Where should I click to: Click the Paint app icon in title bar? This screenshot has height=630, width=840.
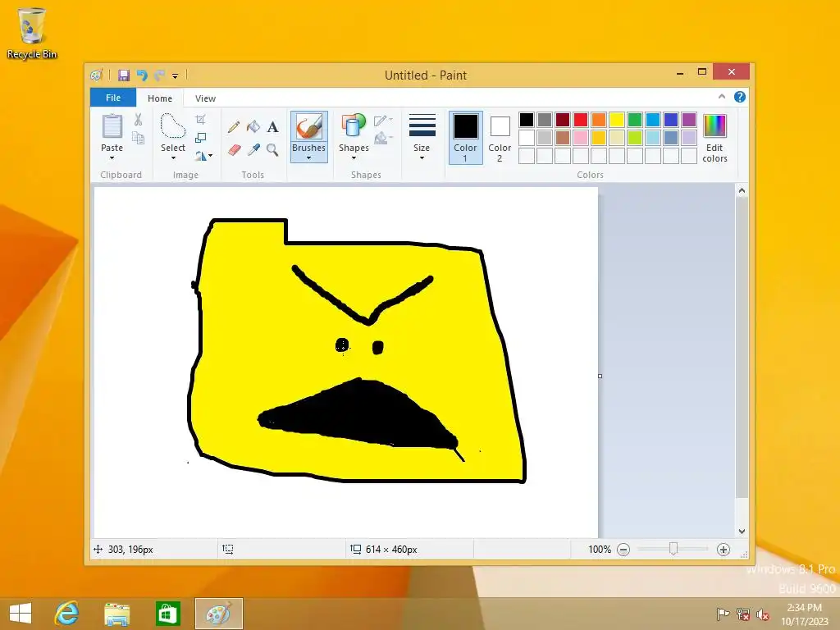coord(97,75)
